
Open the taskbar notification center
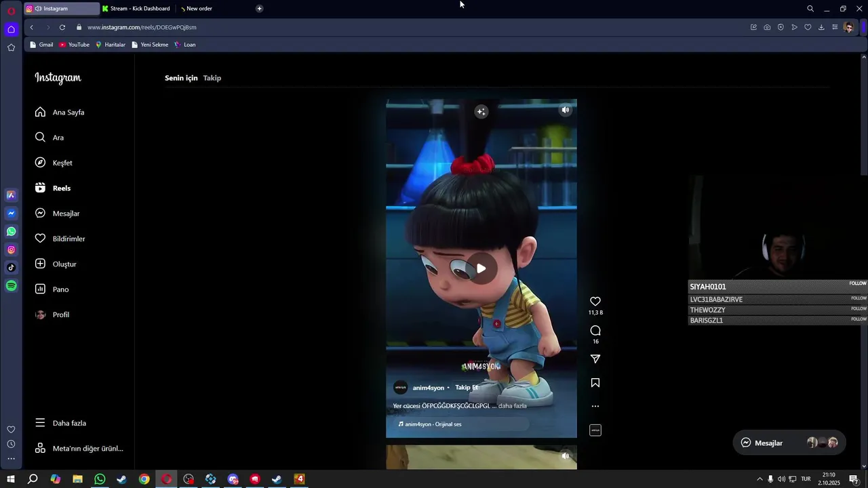pos(854,479)
